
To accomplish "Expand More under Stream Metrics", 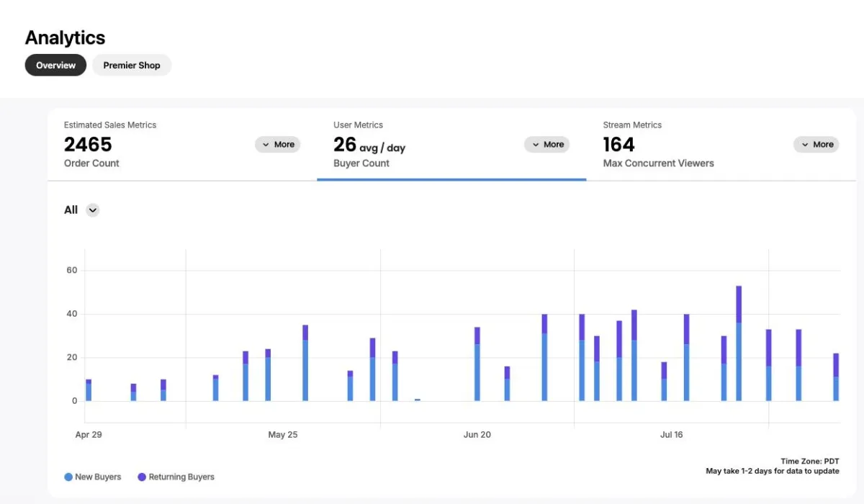I will [x=816, y=145].
